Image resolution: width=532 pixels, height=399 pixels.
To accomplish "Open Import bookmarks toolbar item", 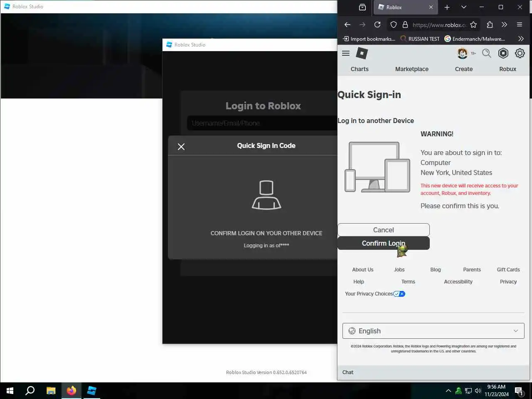I will click(369, 39).
